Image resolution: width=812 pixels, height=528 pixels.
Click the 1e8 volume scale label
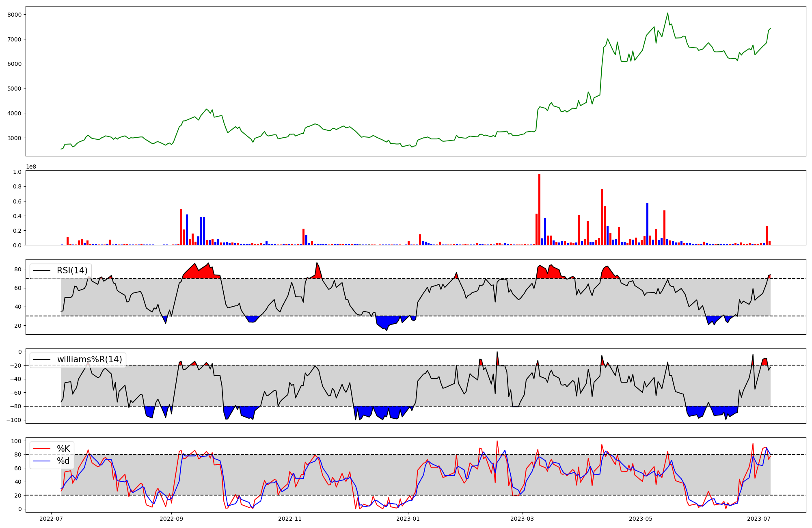click(x=31, y=167)
